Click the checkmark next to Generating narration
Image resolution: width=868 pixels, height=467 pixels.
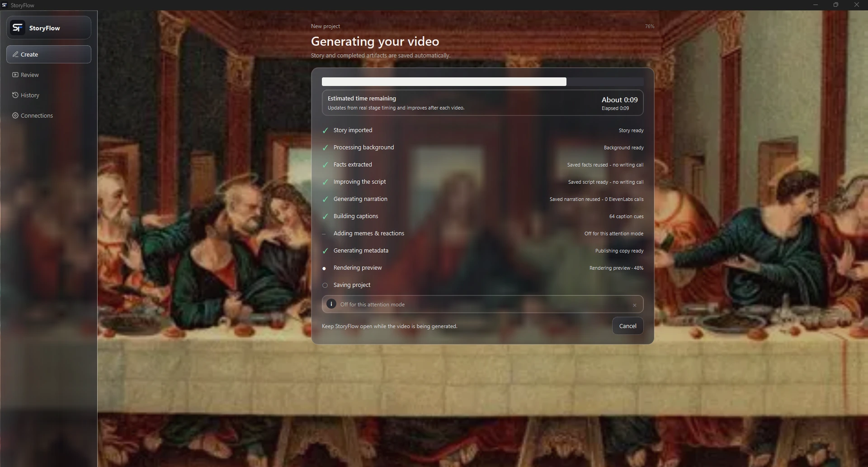[x=325, y=199]
